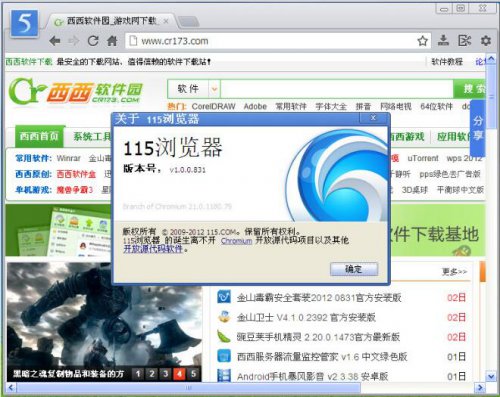Open the 网络电视 hot link

click(396, 107)
